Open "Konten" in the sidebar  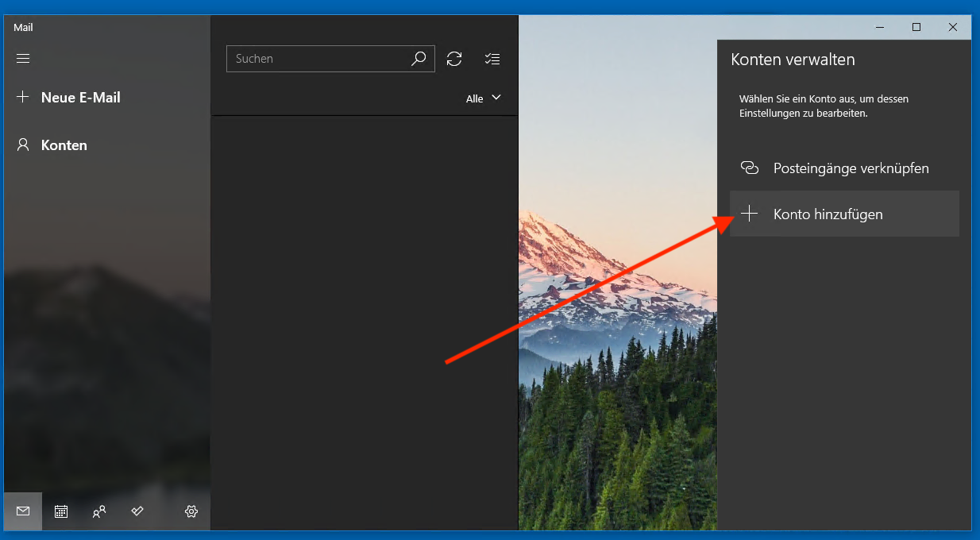64,145
